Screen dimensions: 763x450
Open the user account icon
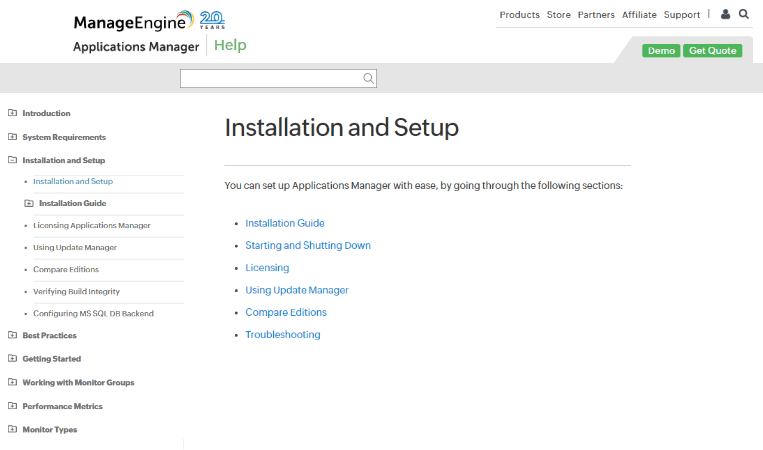(x=725, y=14)
